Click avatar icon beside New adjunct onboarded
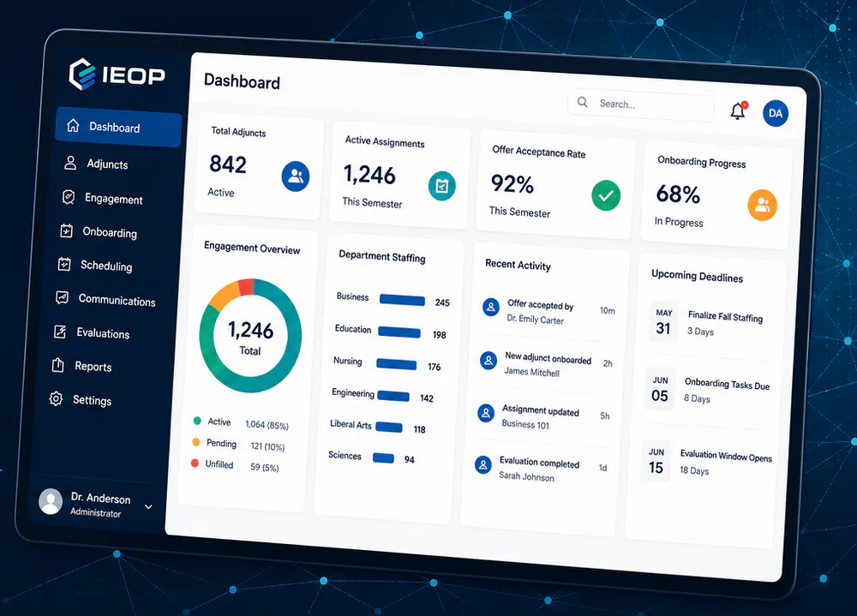Image resolution: width=857 pixels, height=616 pixels. pos(488,360)
